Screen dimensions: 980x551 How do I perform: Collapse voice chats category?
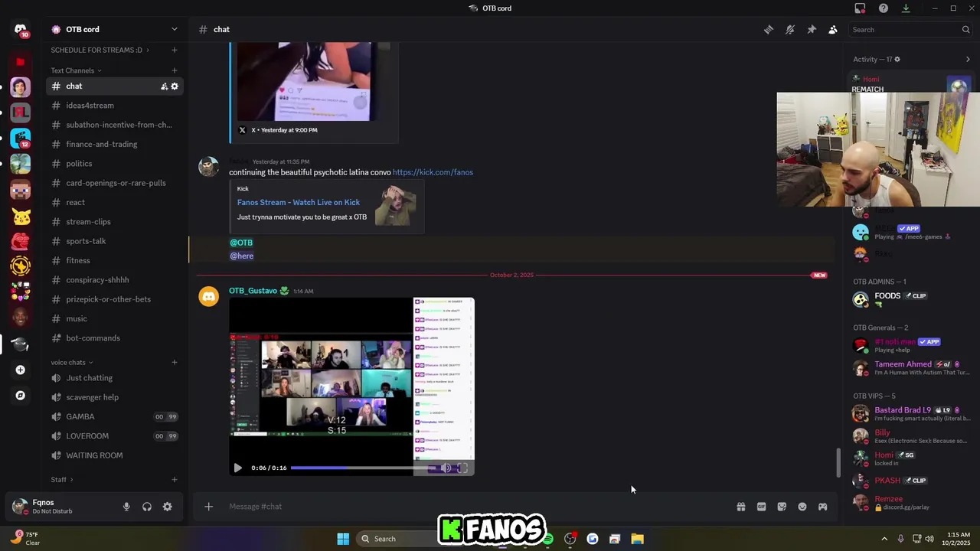coord(72,363)
